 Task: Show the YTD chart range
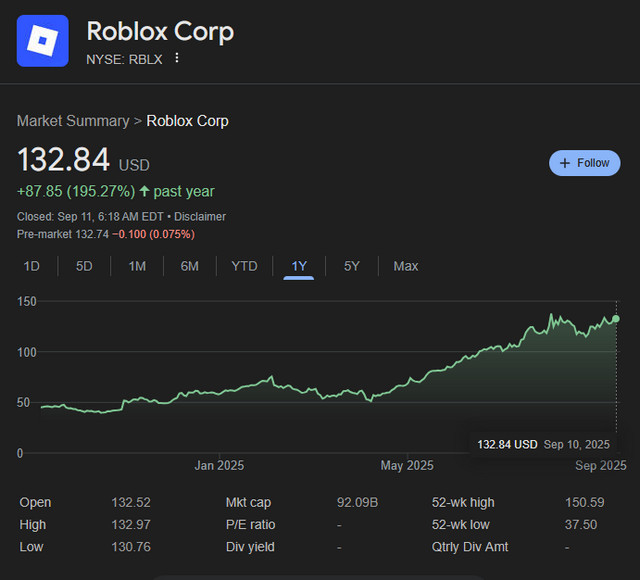(x=244, y=266)
